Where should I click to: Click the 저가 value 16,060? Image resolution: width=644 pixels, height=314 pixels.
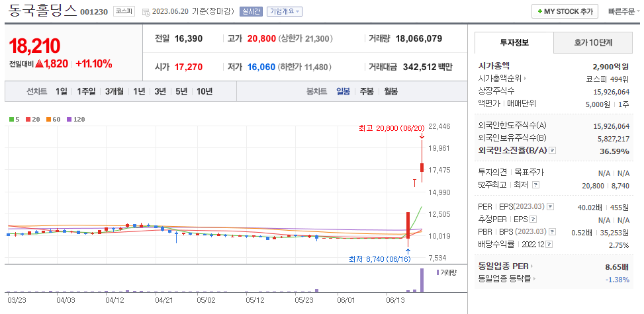(x=261, y=67)
